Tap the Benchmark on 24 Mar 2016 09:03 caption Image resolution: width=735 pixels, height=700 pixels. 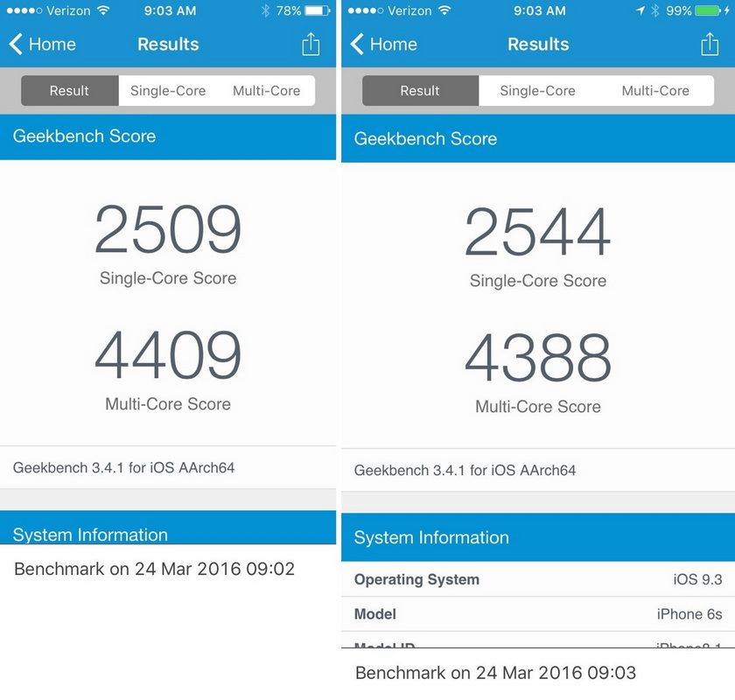click(x=495, y=673)
